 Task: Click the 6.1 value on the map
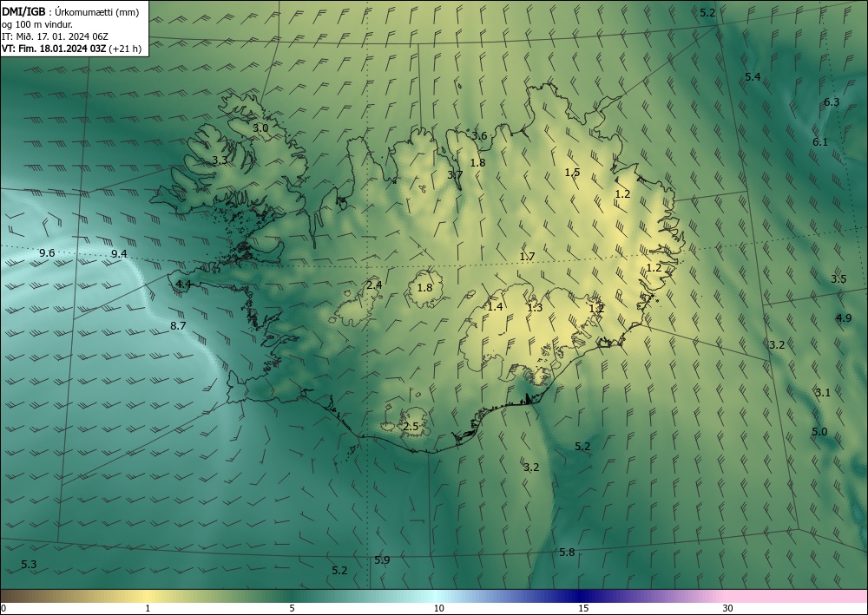pyautogui.click(x=820, y=142)
